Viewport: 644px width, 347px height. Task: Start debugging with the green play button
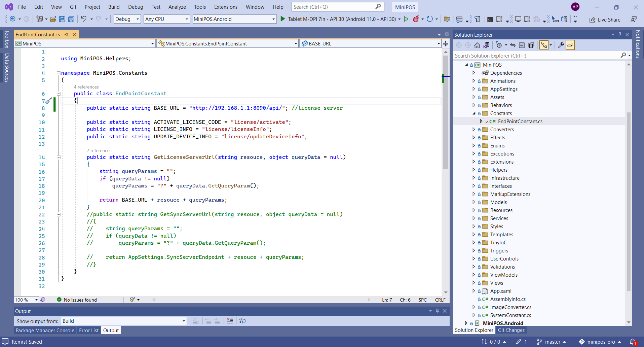pyautogui.click(x=283, y=19)
